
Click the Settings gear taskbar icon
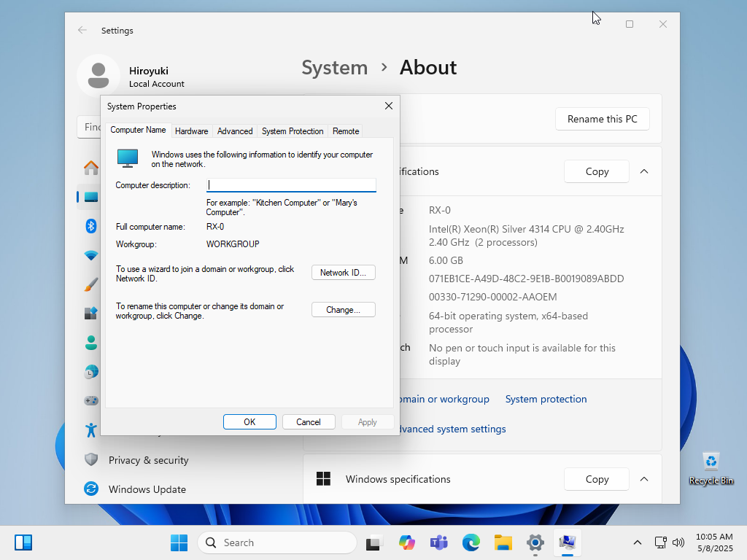click(535, 542)
